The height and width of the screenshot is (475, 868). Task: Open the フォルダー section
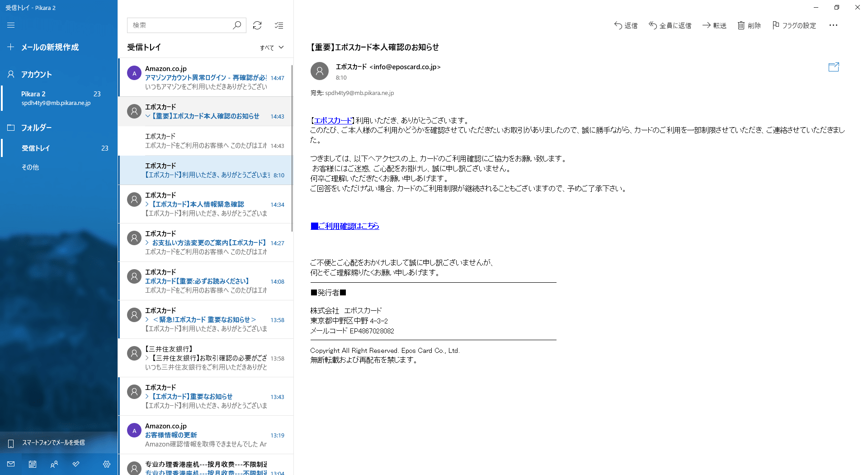(x=59, y=128)
